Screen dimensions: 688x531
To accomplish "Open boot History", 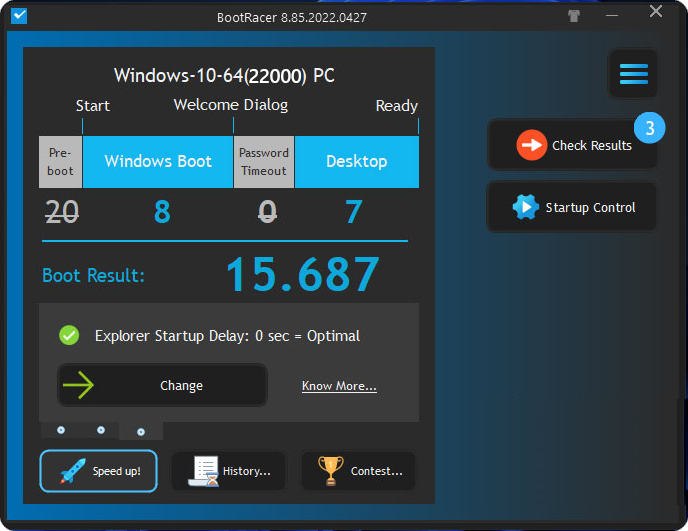I will click(228, 471).
